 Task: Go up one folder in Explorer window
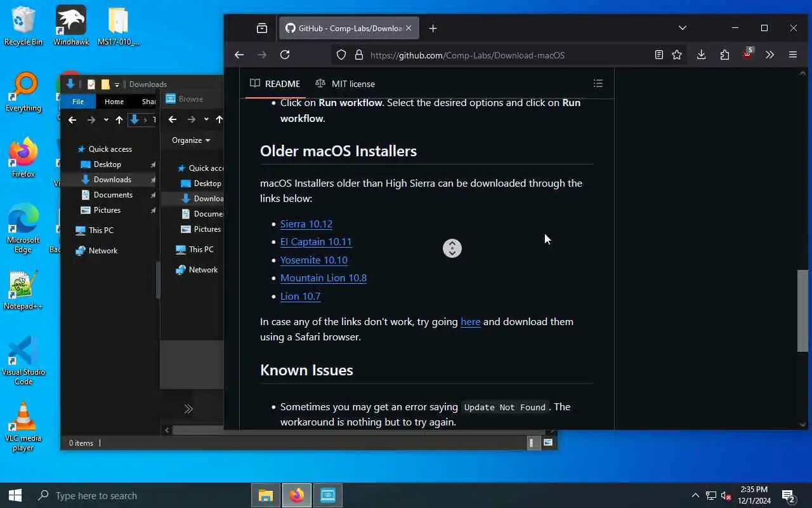[119, 120]
